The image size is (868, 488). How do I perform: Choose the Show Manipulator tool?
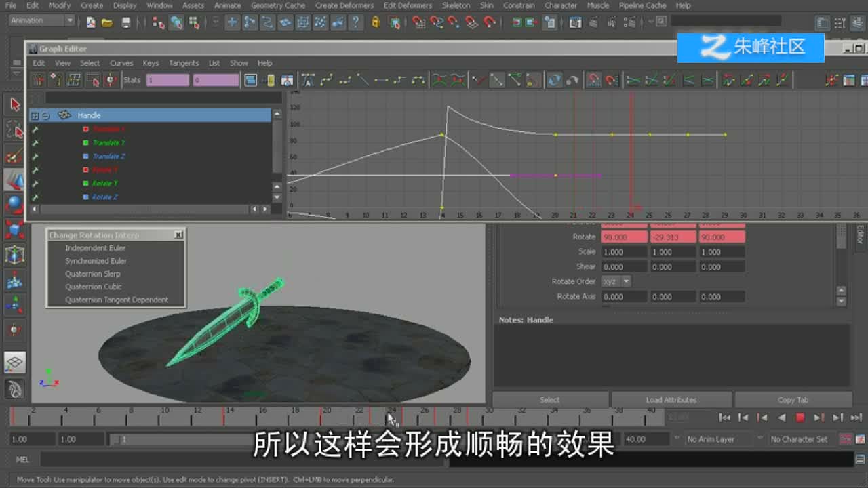[15, 305]
